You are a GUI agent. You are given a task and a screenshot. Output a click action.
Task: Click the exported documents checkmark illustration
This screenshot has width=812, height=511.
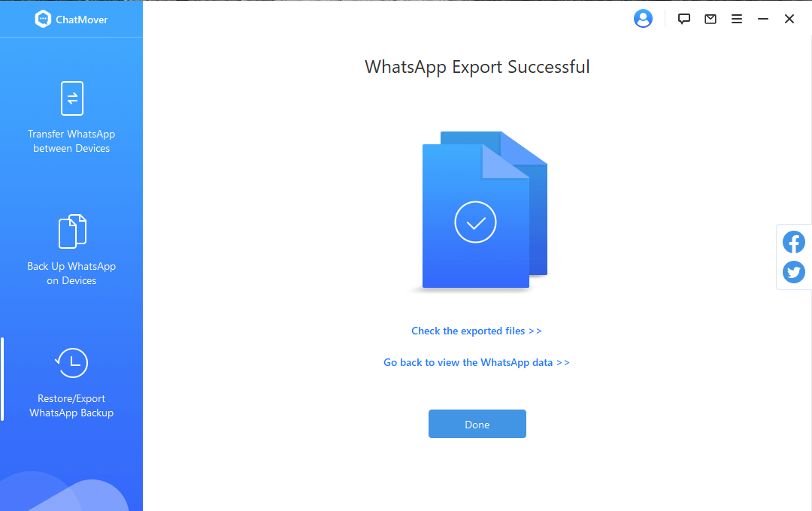click(485, 210)
